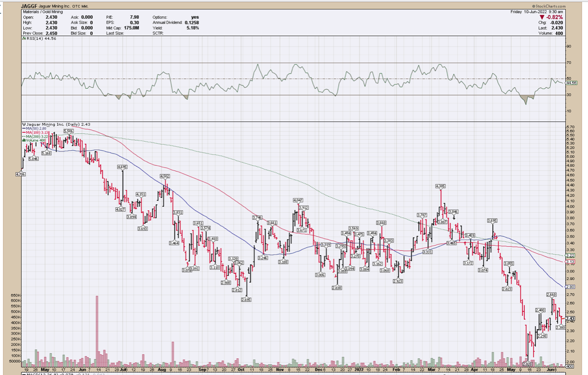The width and height of the screenshot is (588, 375).
Task: Click the 4.305 March high label
Action: coord(440,186)
